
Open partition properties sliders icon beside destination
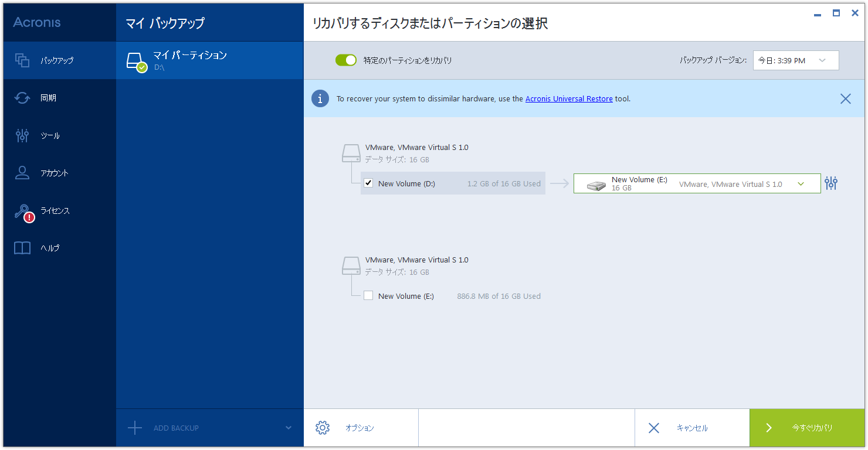point(830,183)
